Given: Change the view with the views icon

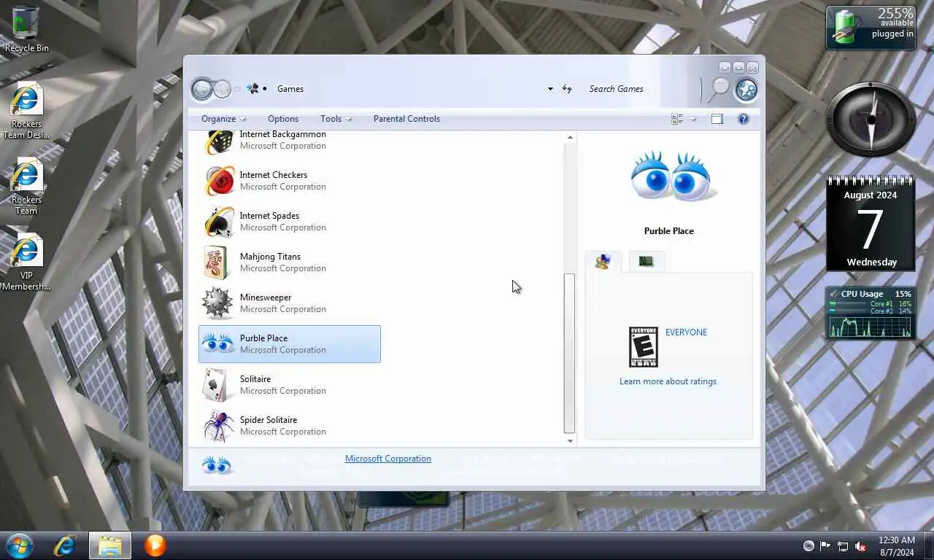Looking at the screenshot, I should [677, 119].
